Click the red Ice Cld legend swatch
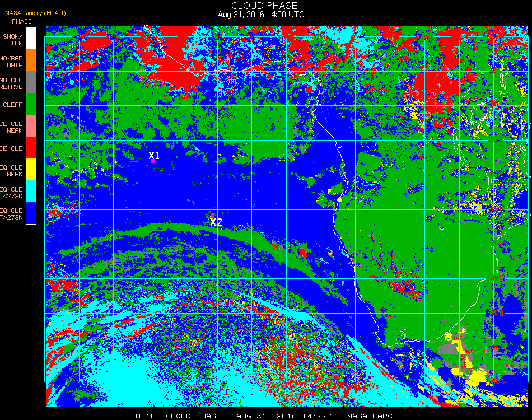532x420 pixels. pyautogui.click(x=31, y=148)
